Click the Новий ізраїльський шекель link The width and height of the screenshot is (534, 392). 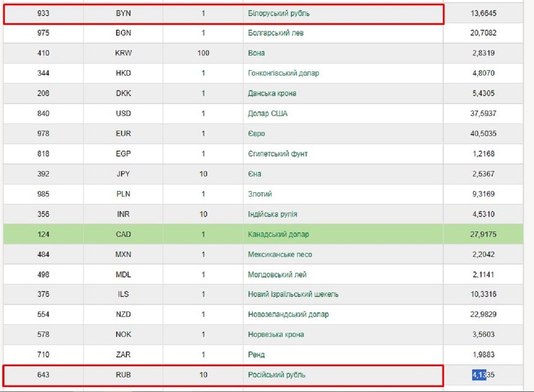293,294
